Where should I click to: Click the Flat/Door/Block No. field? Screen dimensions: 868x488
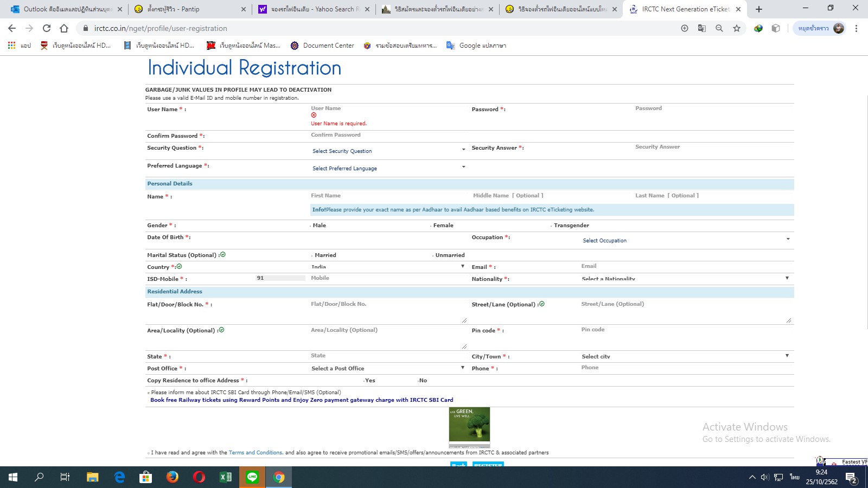[388, 311]
